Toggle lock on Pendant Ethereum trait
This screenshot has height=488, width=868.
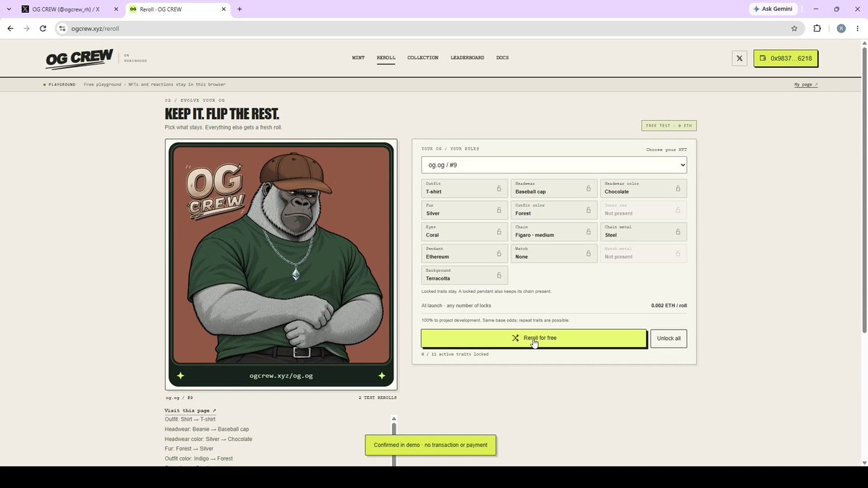pos(464,253)
